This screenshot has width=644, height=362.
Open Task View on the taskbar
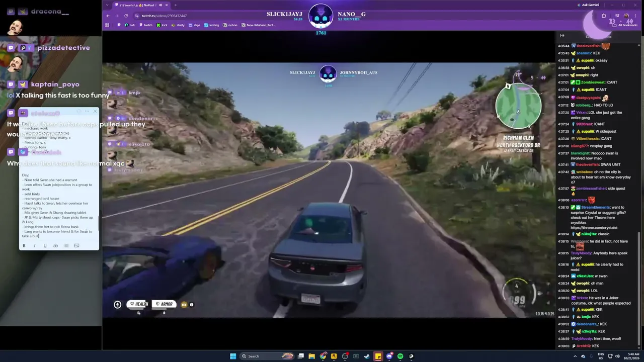tap(300, 356)
